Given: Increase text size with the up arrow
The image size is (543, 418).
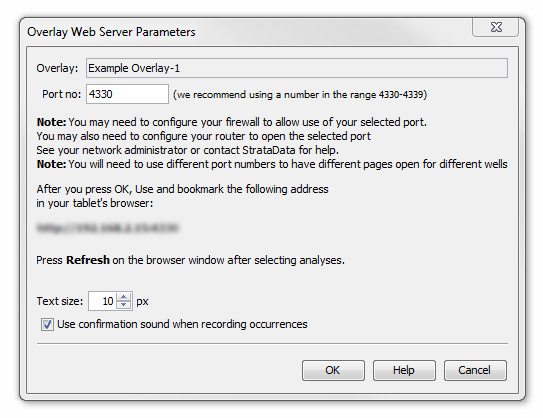Looking at the screenshot, I should (x=124, y=297).
